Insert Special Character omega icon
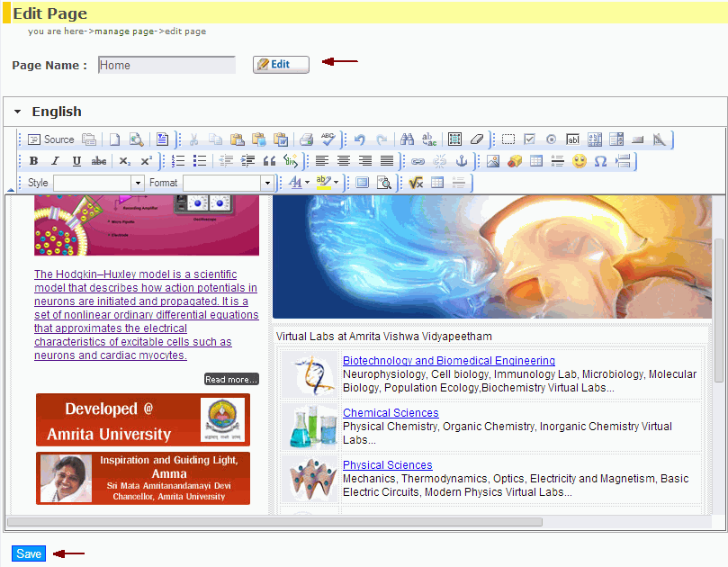 [x=601, y=161]
